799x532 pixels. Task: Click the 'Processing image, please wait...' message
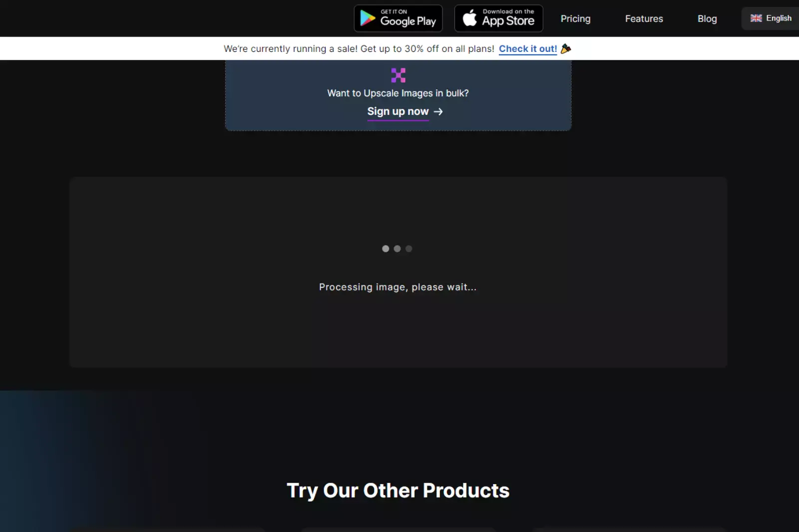398,287
